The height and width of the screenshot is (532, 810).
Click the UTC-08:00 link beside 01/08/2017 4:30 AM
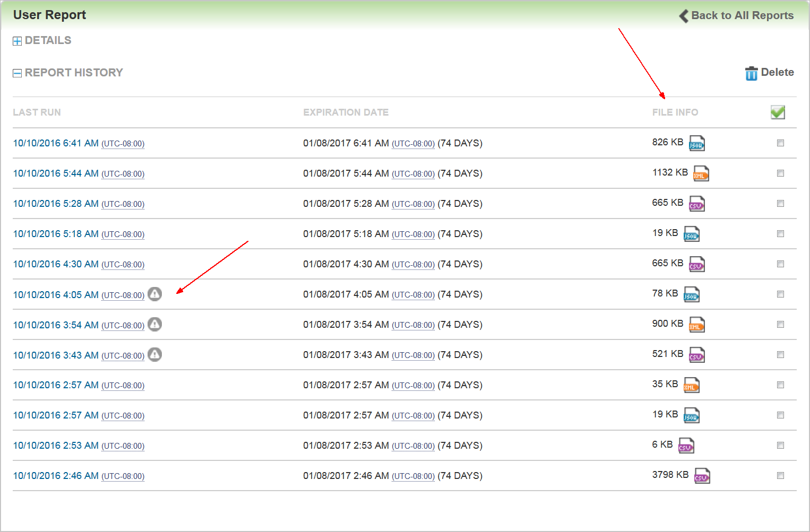(413, 265)
